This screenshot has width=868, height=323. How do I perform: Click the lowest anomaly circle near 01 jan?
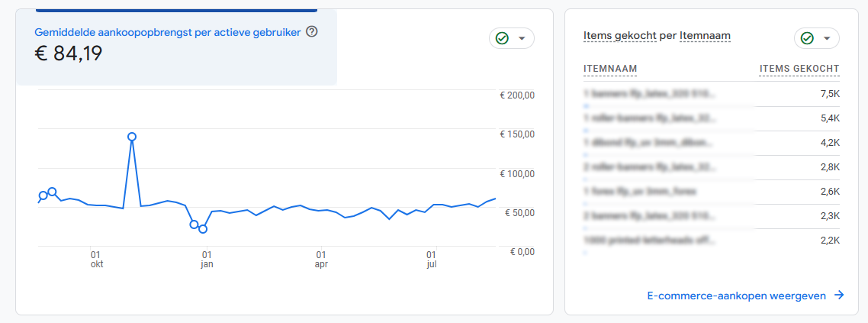tap(203, 229)
